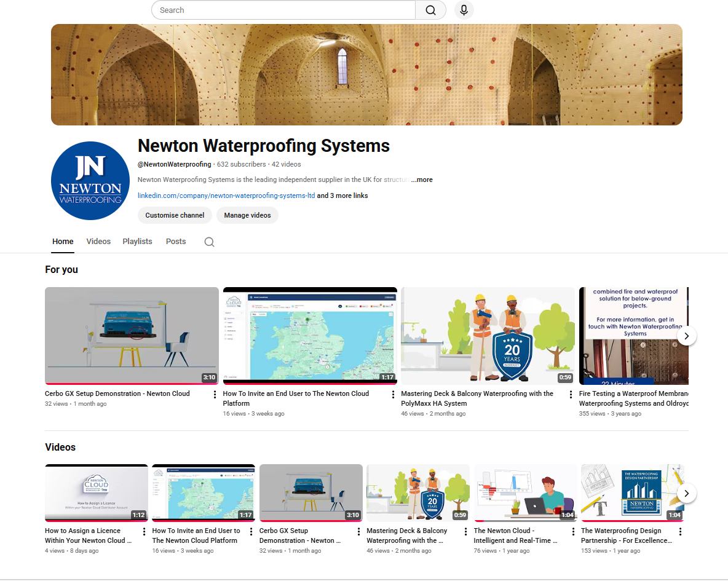Screen dimensions: 728x581
Task: Open options for Cerbo GX Setup in Videos row
Action: (x=358, y=531)
